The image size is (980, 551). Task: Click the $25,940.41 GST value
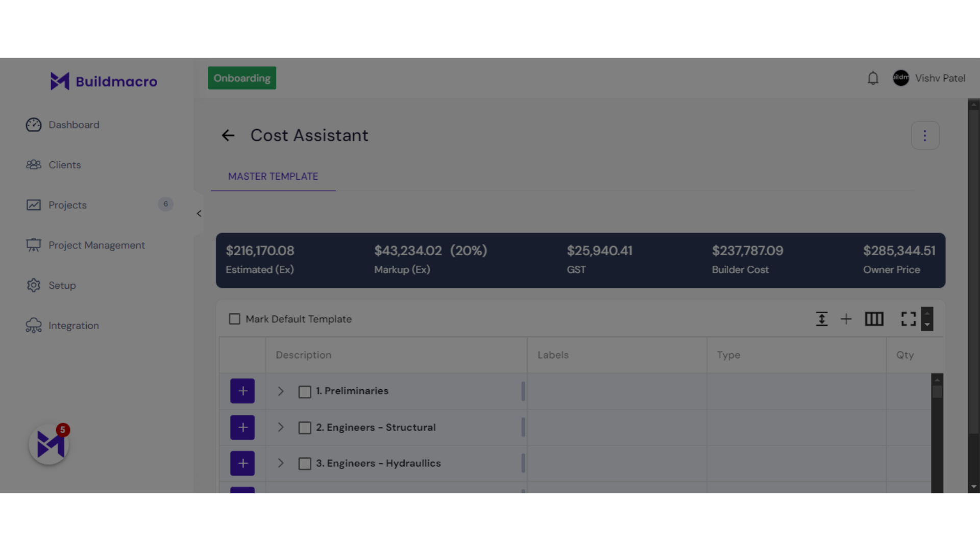tap(600, 251)
